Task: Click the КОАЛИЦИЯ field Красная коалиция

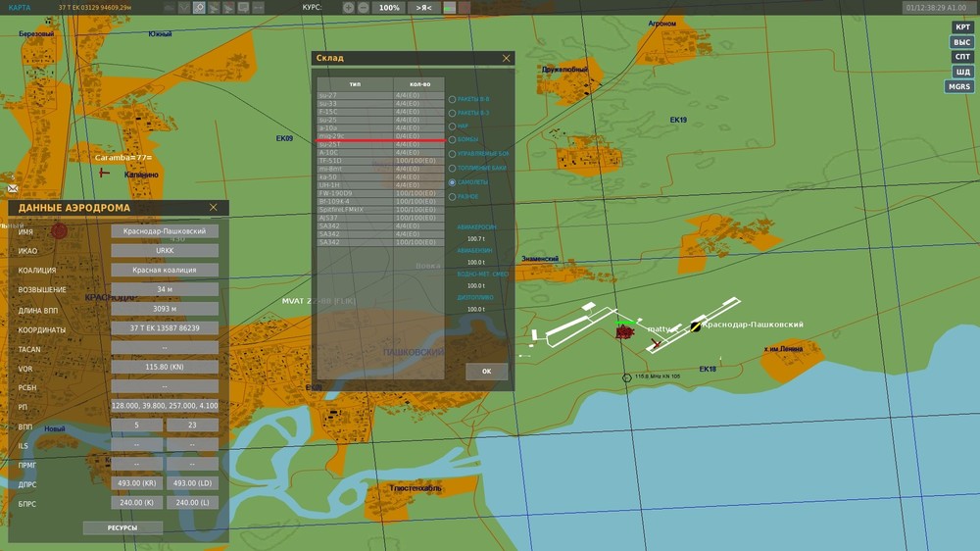Action: tap(165, 270)
